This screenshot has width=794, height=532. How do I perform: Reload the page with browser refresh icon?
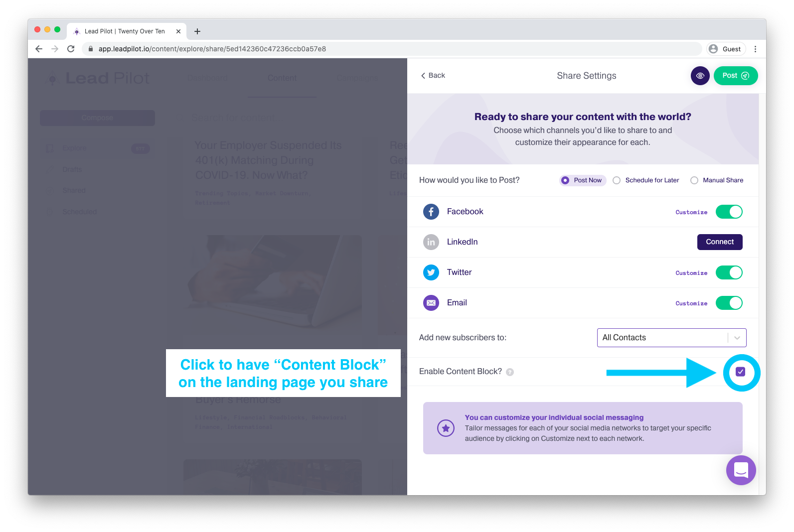tap(71, 49)
